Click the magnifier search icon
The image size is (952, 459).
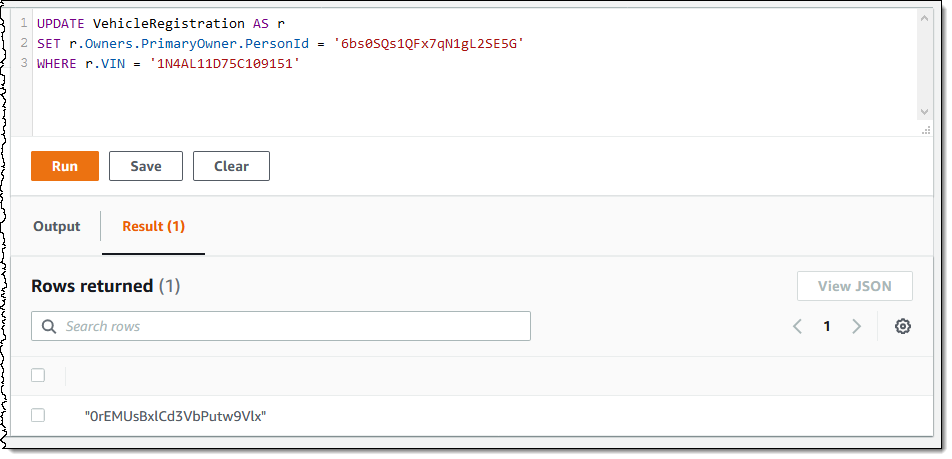coord(49,326)
